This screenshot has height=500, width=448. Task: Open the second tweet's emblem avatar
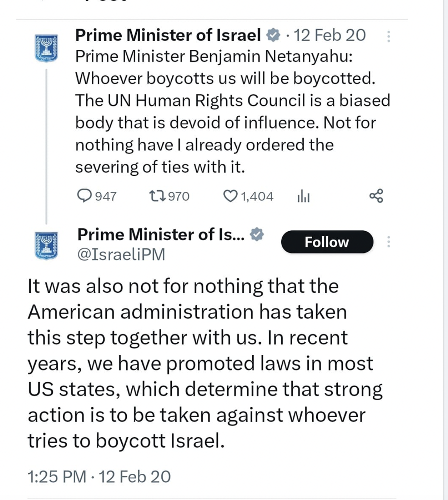pyautogui.click(x=46, y=246)
